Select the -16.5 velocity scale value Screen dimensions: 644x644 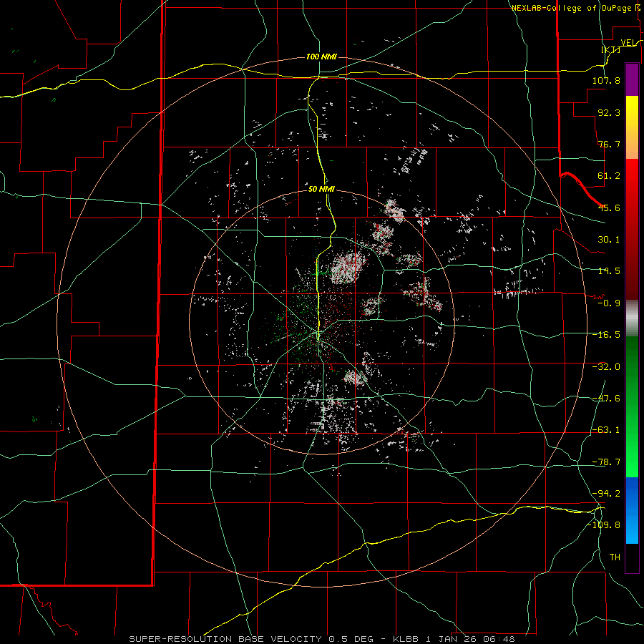[606, 335]
